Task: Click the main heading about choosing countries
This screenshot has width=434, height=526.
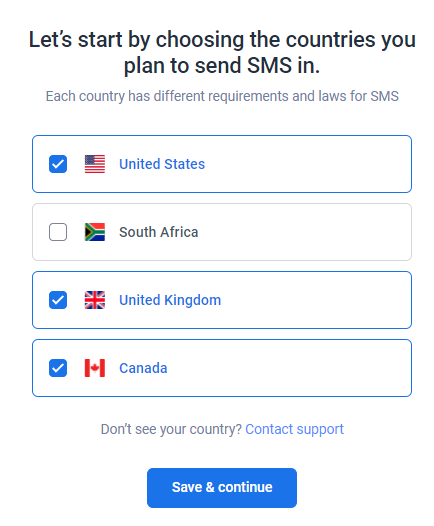Action: pos(222,52)
